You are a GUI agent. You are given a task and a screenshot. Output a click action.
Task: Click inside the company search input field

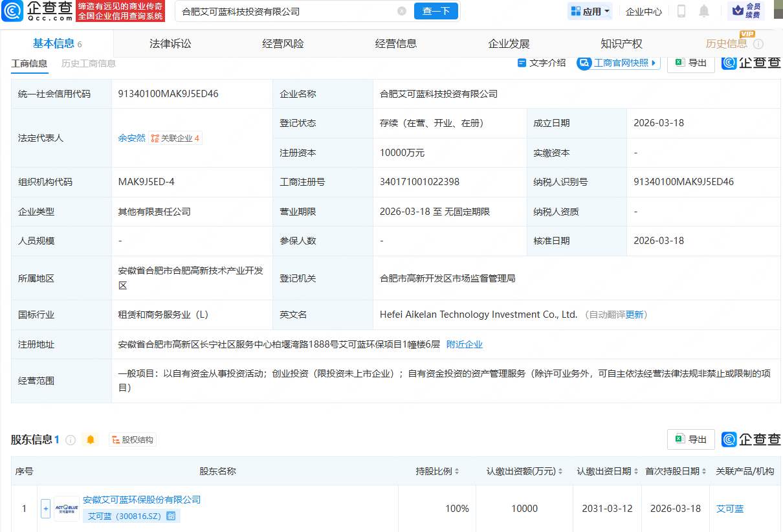(259, 11)
